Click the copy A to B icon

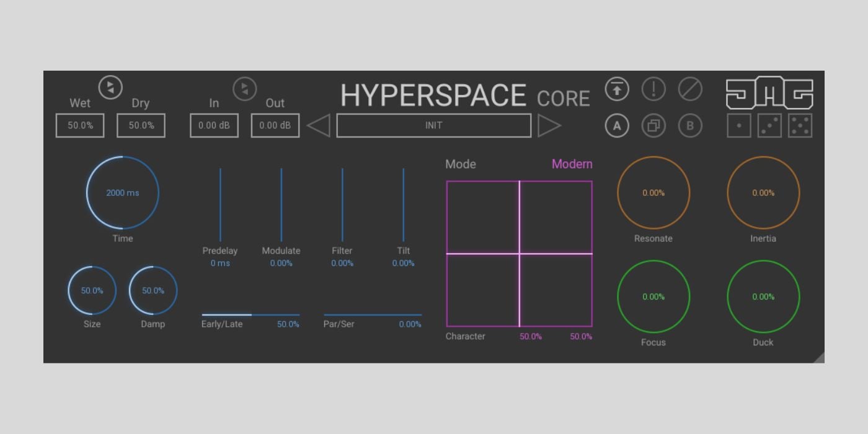point(653,126)
